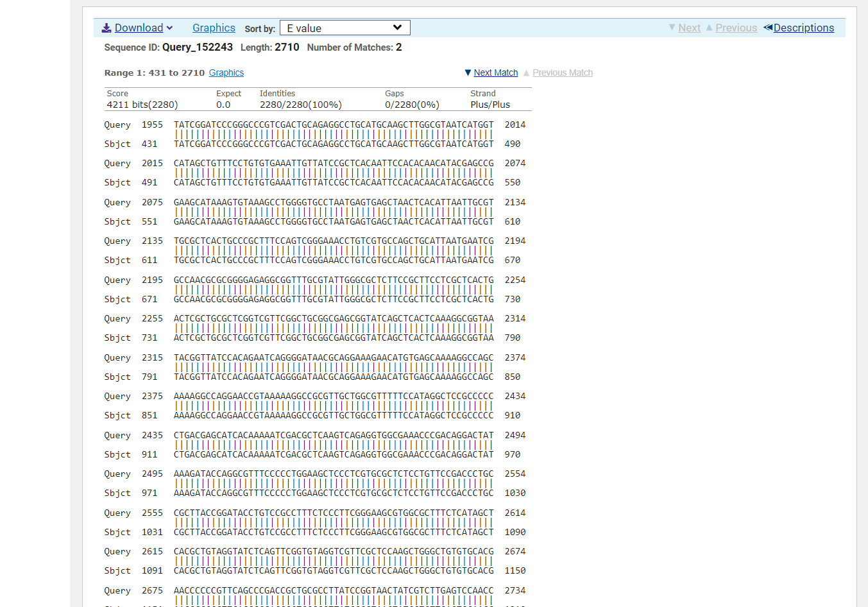Viewport: 868px width, 607px height.
Task: Jump to Next Match
Action: (x=496, y=73)
